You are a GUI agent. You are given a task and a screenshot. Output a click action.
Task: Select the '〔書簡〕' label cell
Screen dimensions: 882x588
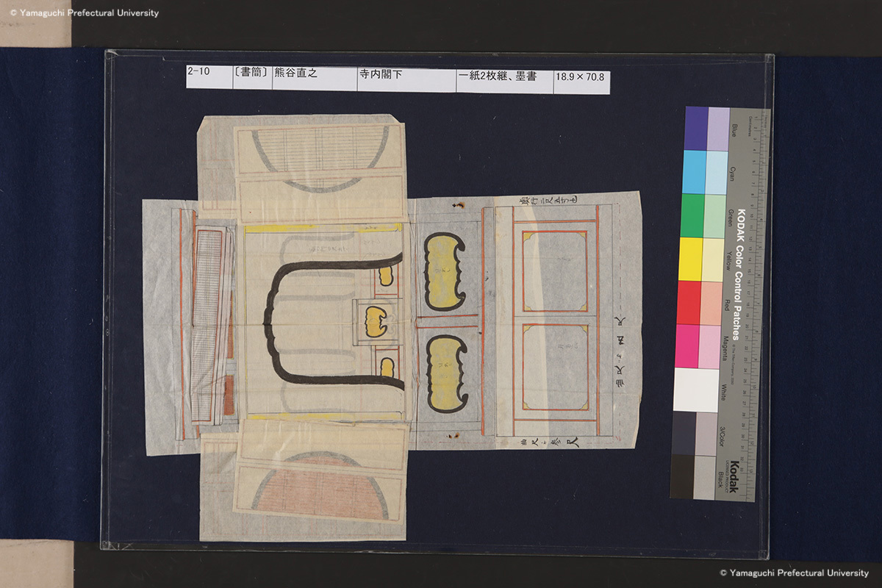tap(252, 75)
